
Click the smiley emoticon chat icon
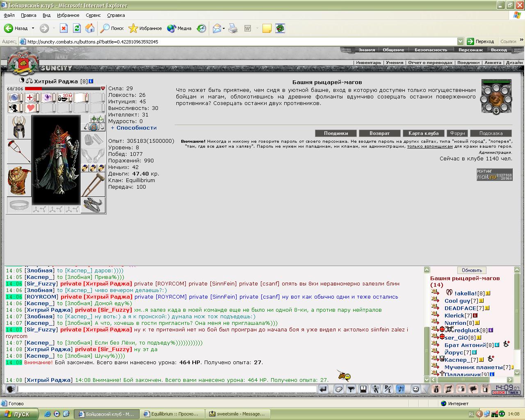point(415,389)
